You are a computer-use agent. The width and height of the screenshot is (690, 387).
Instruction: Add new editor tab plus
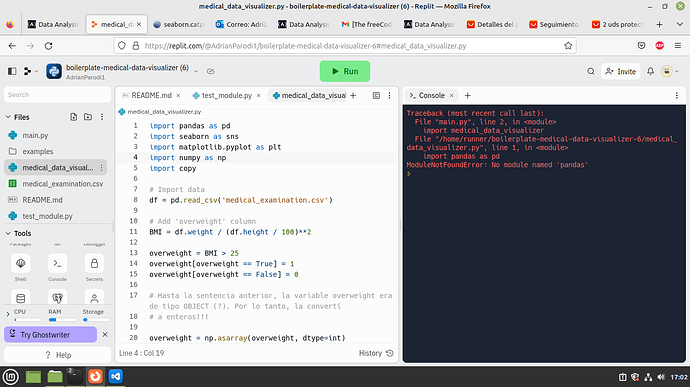coord(353,96)
